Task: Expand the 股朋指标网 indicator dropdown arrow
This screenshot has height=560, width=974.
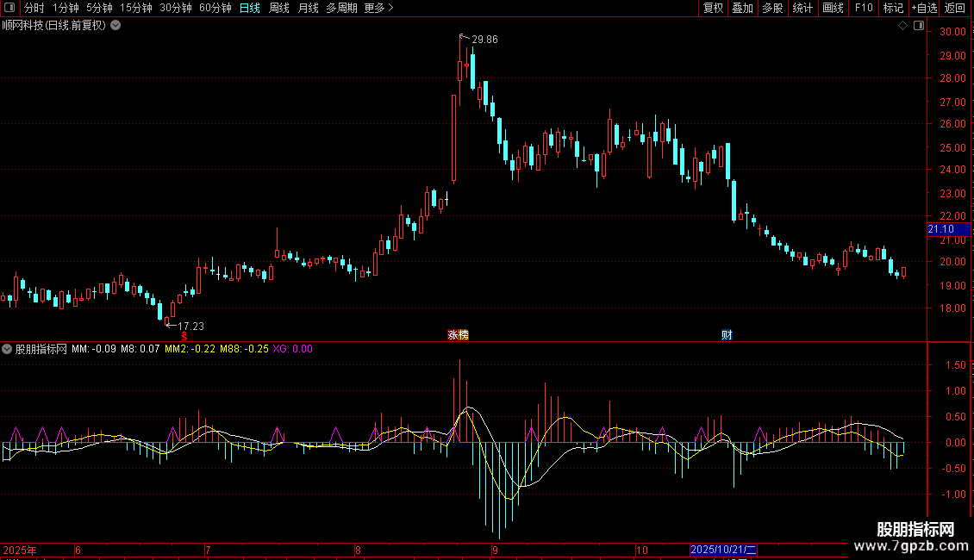Action: pyautogui.click(x=7, y=349)
